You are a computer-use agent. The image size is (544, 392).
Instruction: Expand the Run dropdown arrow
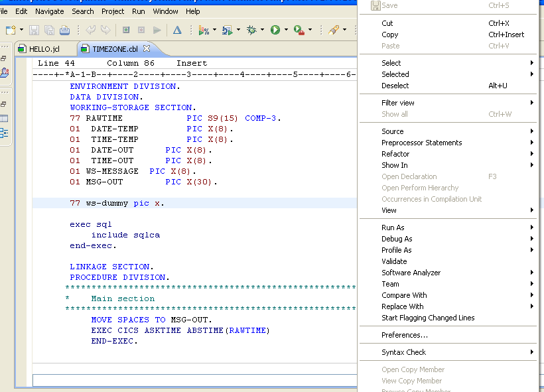(286, 30)
